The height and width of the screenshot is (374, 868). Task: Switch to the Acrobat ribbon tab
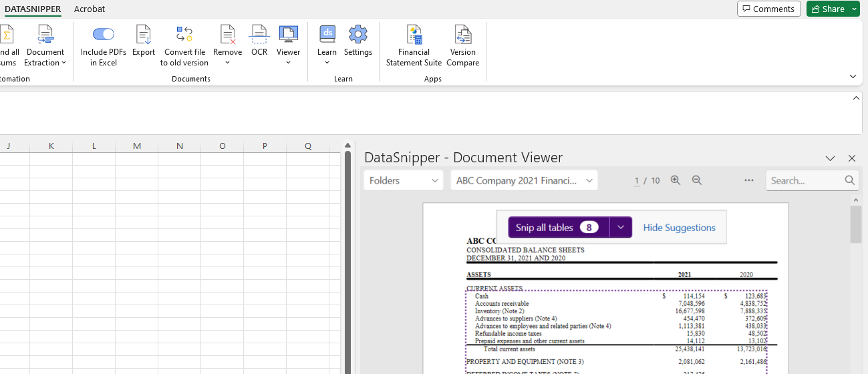coord(90,9)
